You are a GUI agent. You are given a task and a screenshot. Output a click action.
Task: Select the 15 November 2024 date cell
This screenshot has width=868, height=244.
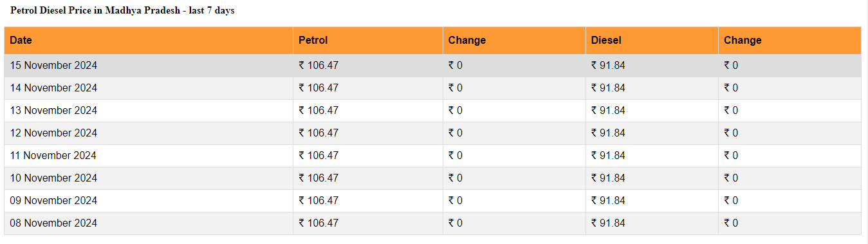149,66
